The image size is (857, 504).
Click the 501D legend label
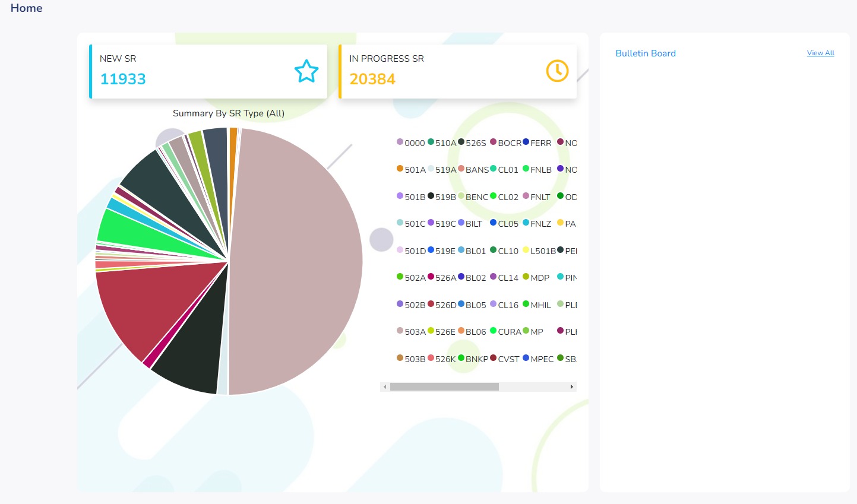tap(415, 251)
